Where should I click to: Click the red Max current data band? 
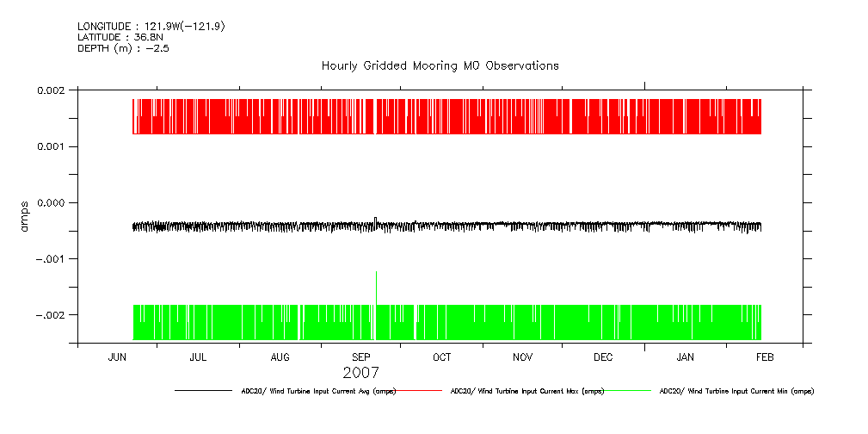(x=447, y=117)
